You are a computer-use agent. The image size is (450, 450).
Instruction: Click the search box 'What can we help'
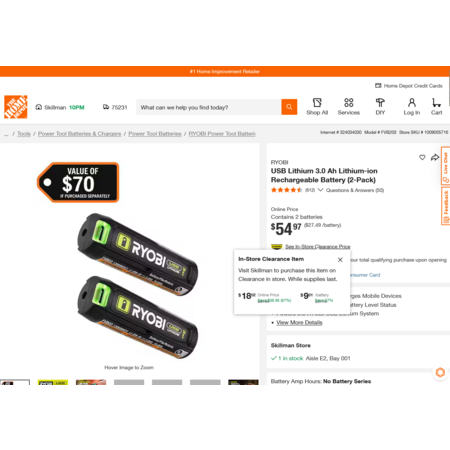209,107
